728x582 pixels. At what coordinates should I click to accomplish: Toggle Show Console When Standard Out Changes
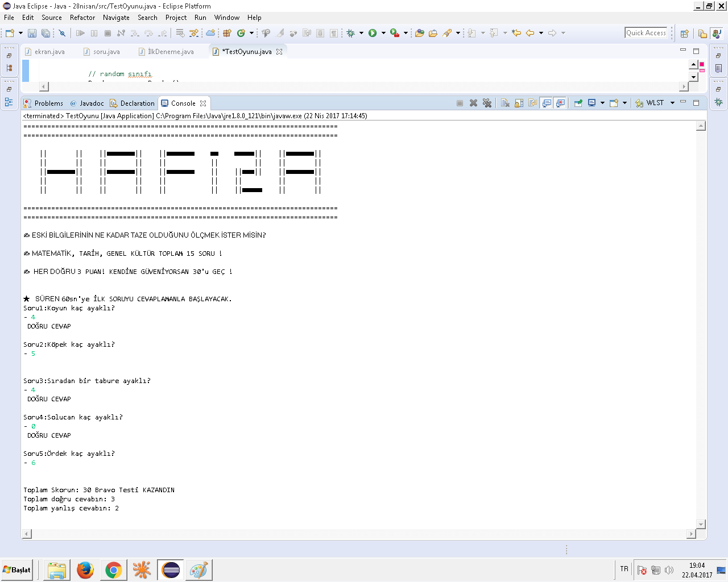coord(547,103)
